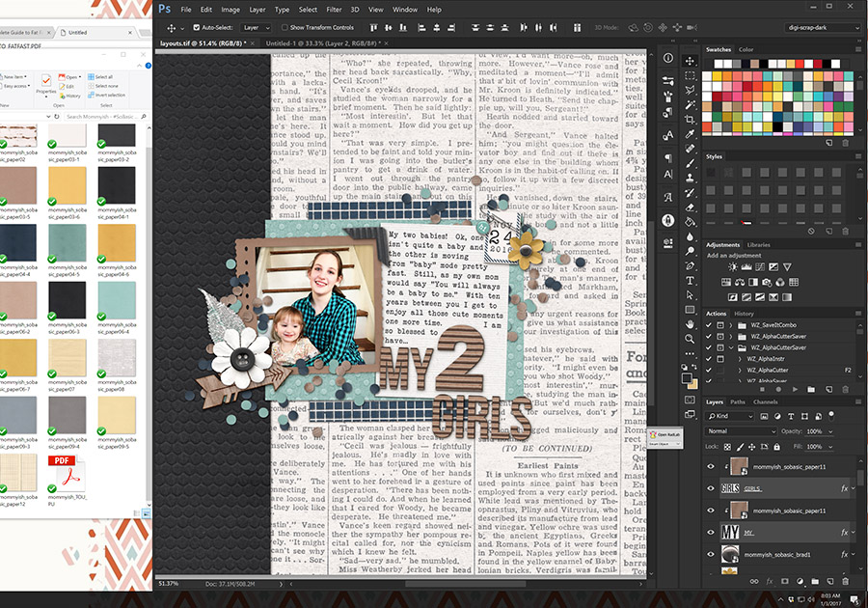Select the Path Selection tool

coord(690,295)
